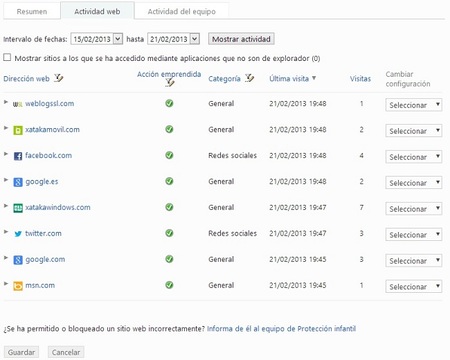
Task: Click the green checkmark for xatakamovil.com
Action: (169, 129)
